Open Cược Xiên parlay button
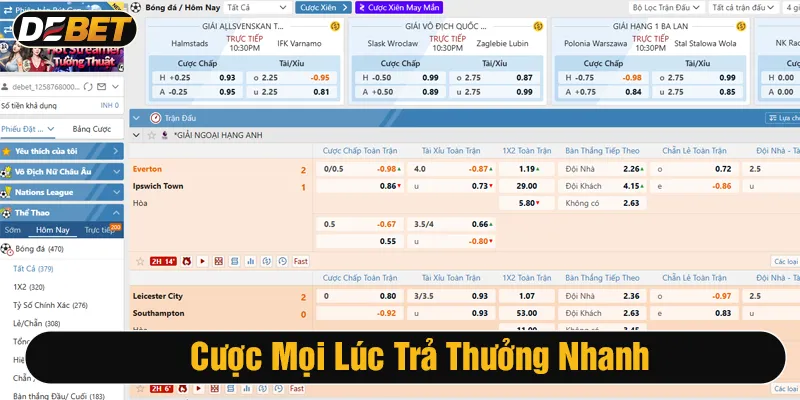Image resolution: width=800 pixels, height=400 pixels. 323,7
